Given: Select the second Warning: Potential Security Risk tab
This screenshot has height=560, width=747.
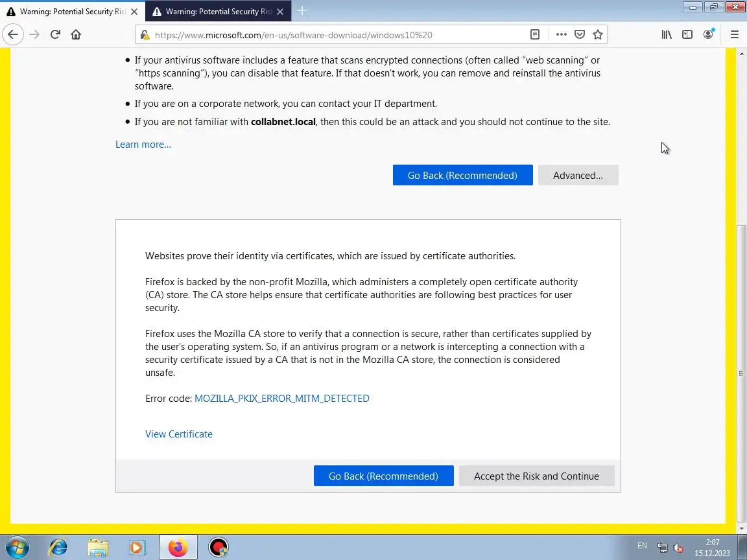Looking at the screenshot, I should 218,12.
